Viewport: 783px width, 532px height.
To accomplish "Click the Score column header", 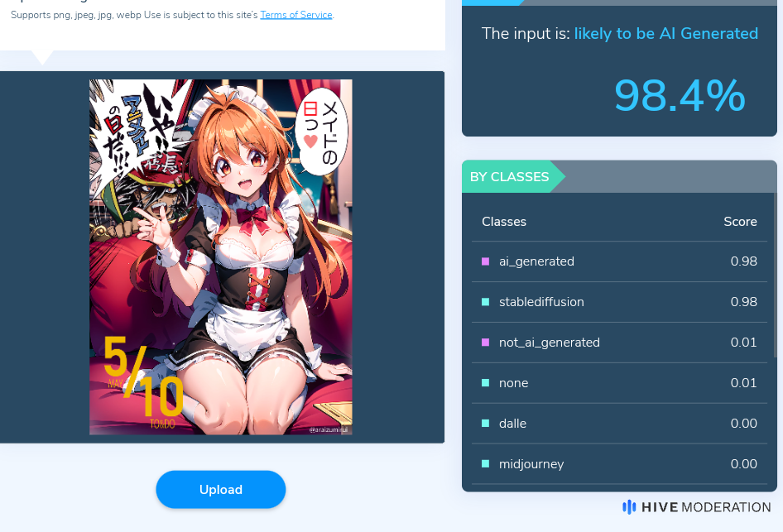I will pyautogui.click(x=740, y=222).
